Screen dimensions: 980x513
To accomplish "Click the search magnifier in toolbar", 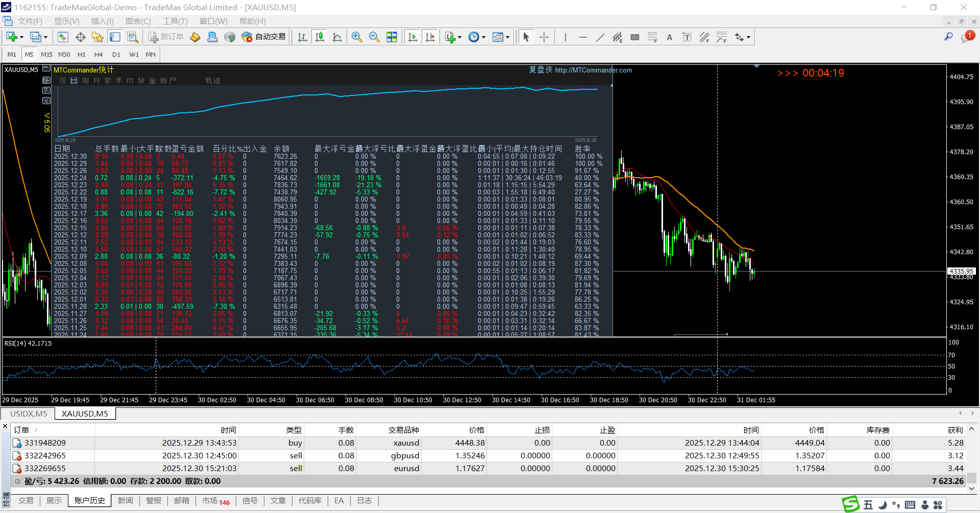I will (x=948, y=37).
